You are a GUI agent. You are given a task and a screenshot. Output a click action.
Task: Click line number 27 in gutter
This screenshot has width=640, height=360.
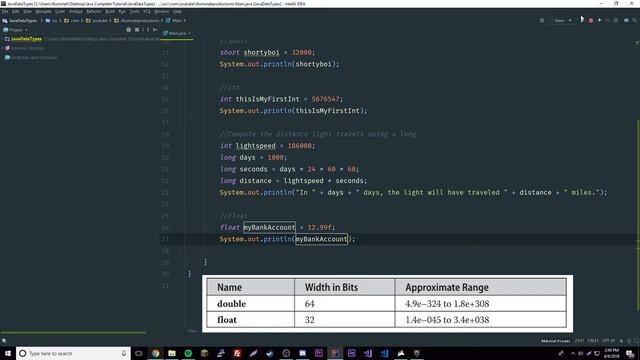point(165,239)
